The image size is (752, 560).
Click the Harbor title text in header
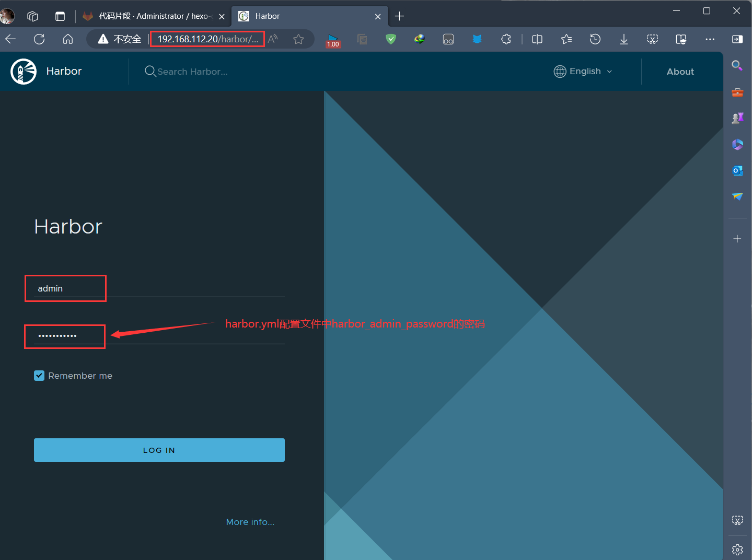[x=64, y=71]
